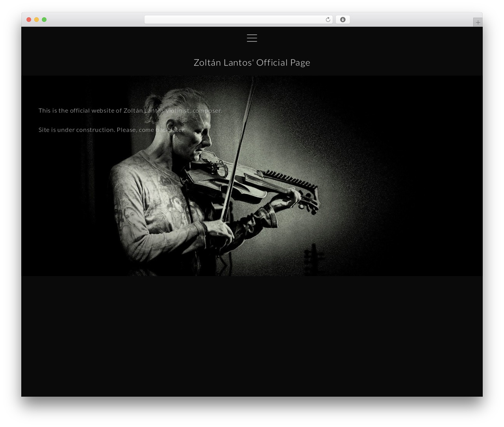Click the Zoltán Lantos' Official Page title
504x427 pixels.
(x=252, y=63)
